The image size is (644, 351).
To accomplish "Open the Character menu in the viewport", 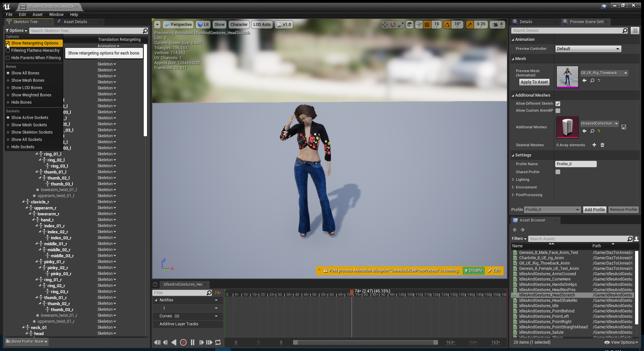I will [239, 25].
